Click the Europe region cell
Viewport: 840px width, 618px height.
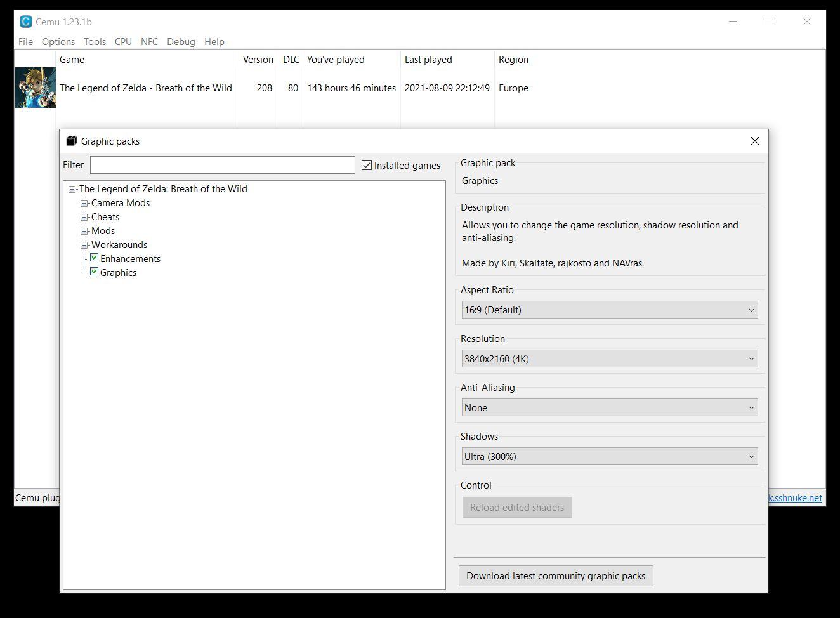tap(513, 88)
